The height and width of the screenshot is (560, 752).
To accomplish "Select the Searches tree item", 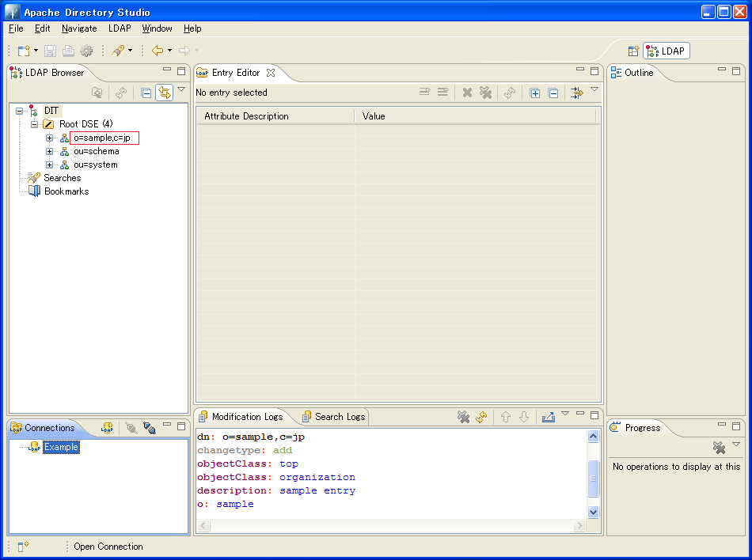I will click(x=63, y=178).
